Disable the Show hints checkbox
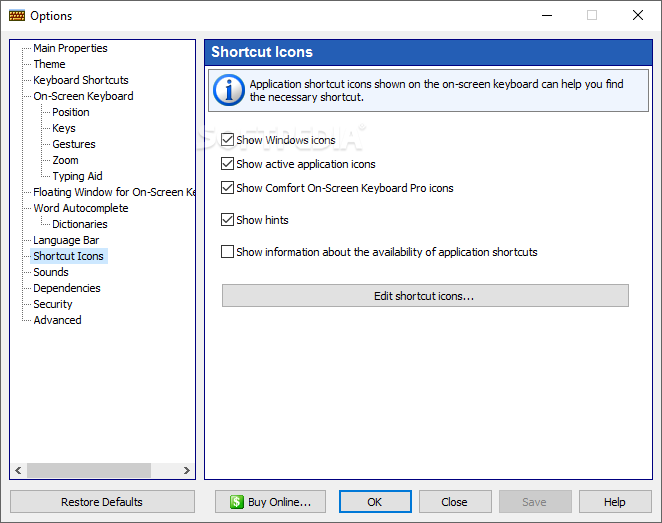662x523 pixels. pos(228,220)
